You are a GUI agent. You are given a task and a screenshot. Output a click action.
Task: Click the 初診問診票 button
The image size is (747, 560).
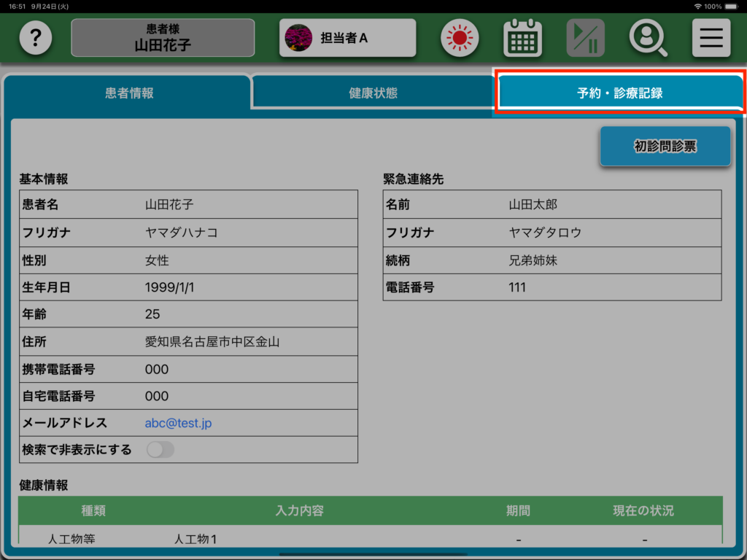665,147
